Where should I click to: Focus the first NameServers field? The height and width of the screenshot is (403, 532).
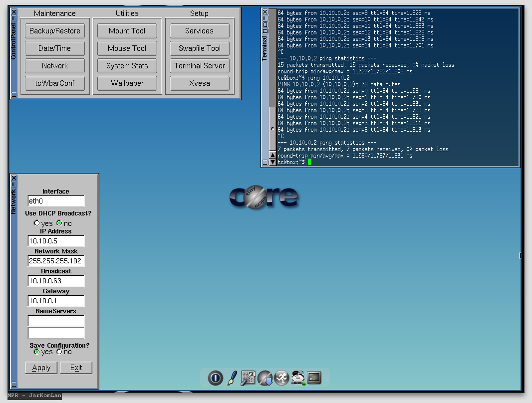pyautogui.click(x=56, y=321)
